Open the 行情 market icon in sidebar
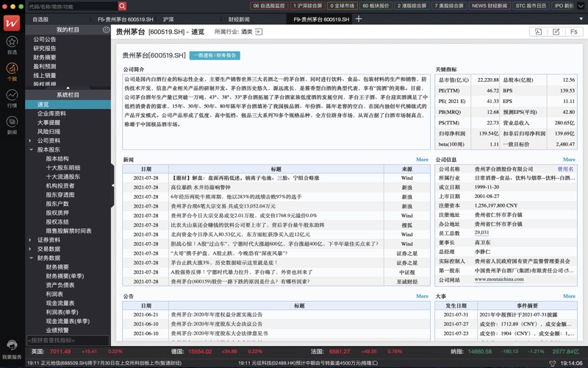 click(12, 99)
